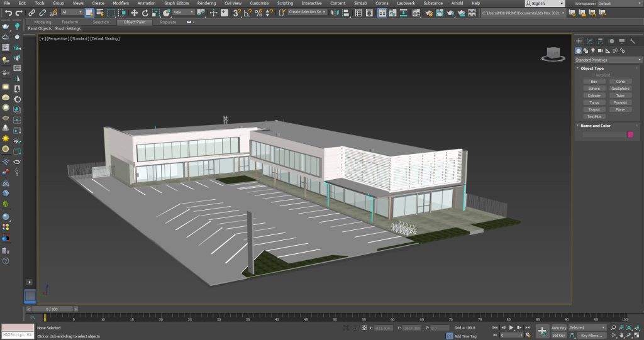Open the Standard Primitives dropdown
This screenshot has width=644, height=340.
608,60
